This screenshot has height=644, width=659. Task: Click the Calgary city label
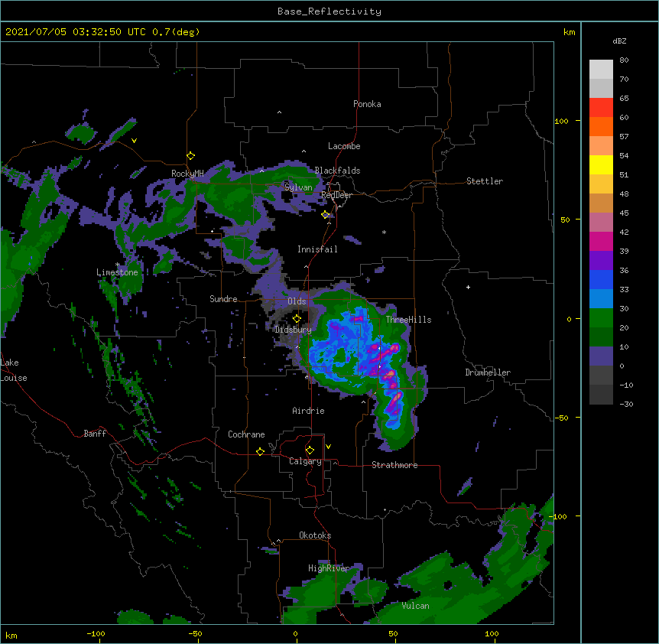pos(305,461)
